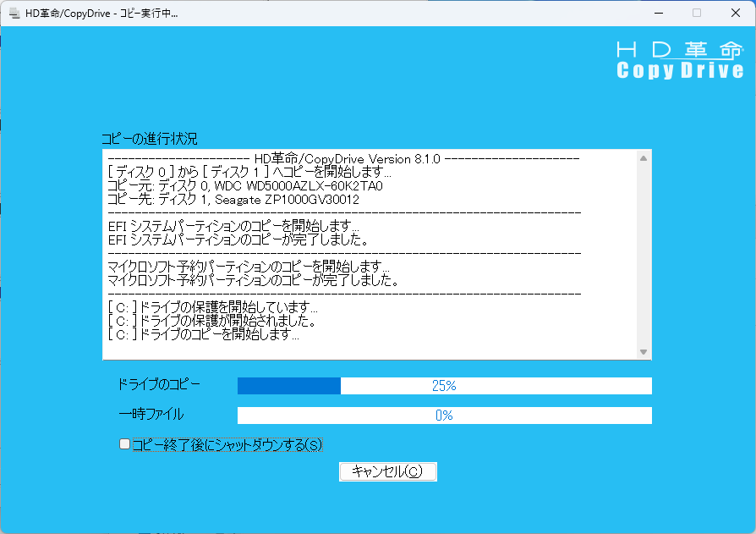Click log line EFI システムパーティションのコピーを開始します
The height and width of the screenshot is (534, 756).
click(233, 226)
